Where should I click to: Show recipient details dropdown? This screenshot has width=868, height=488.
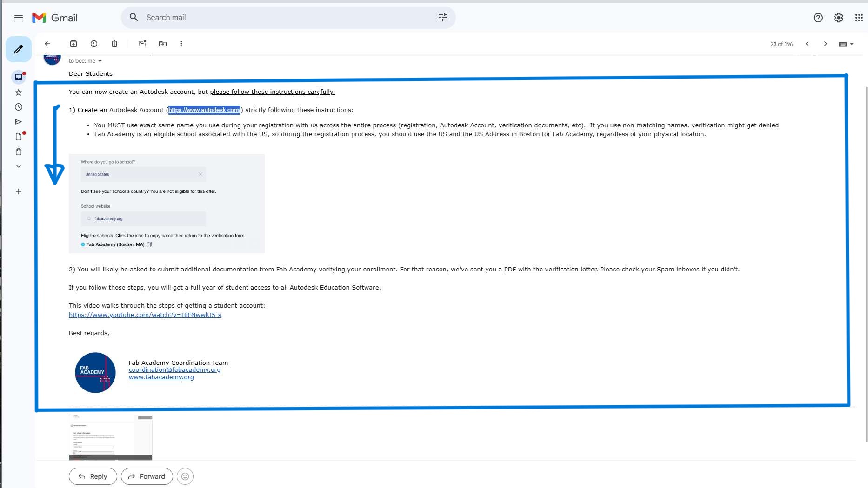pyautogui.click(x=100, y=61)
